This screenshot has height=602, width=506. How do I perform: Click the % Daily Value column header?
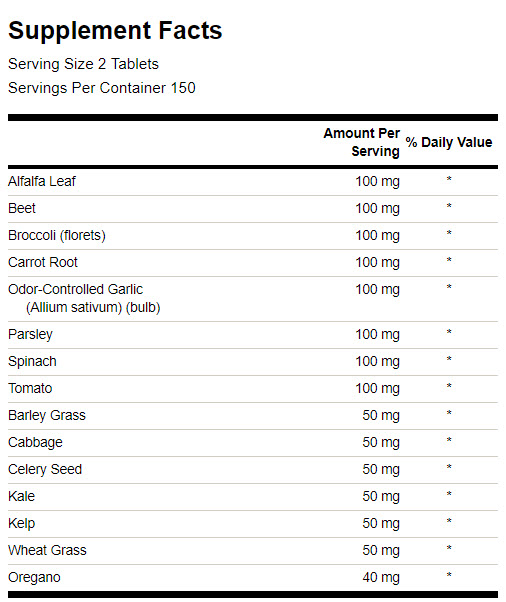coord(449,142)
